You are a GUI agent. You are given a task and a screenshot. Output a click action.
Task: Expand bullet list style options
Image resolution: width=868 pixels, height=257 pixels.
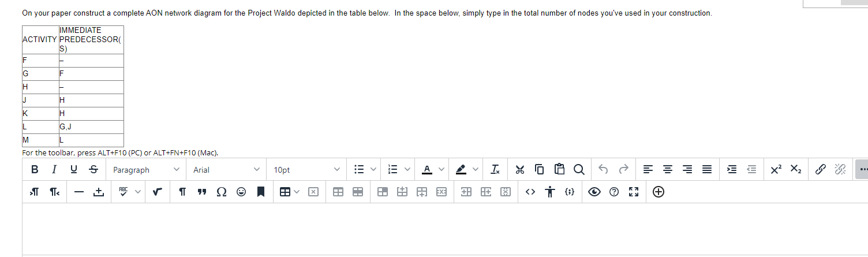373,170
